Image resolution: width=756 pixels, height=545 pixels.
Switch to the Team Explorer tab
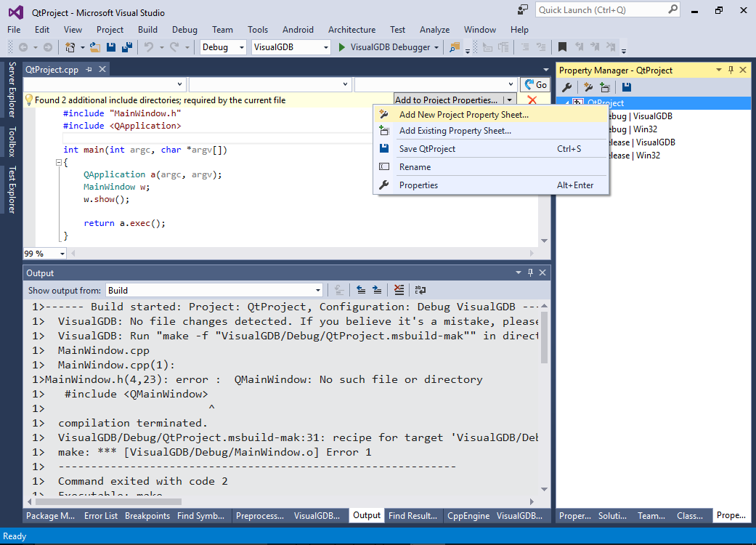pyautogui.click(x=651, y=516)
